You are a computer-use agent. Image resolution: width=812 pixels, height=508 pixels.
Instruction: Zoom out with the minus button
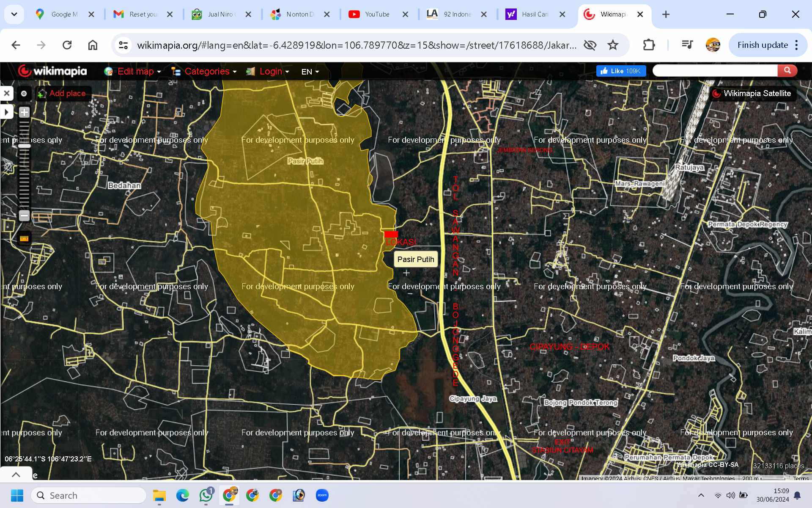[x=24, y=215]
